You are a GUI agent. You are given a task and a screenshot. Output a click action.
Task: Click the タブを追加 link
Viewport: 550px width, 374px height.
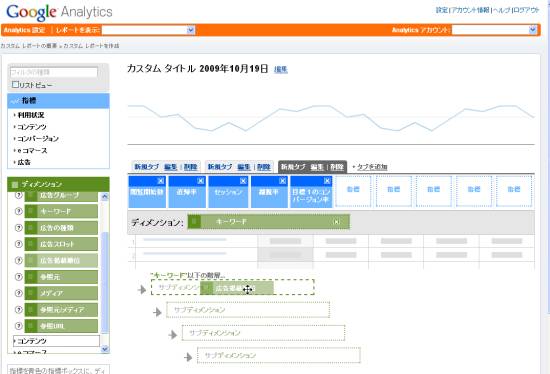click(x=372, y=167)
